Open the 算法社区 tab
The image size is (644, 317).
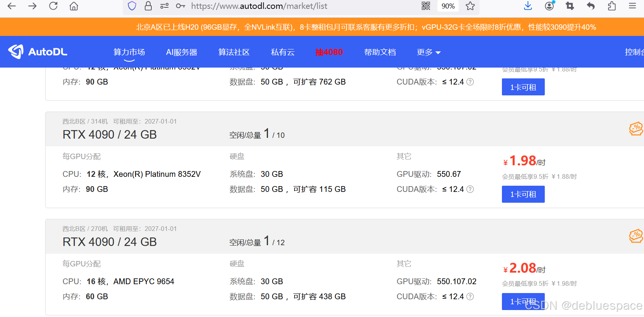coord(234,52)
